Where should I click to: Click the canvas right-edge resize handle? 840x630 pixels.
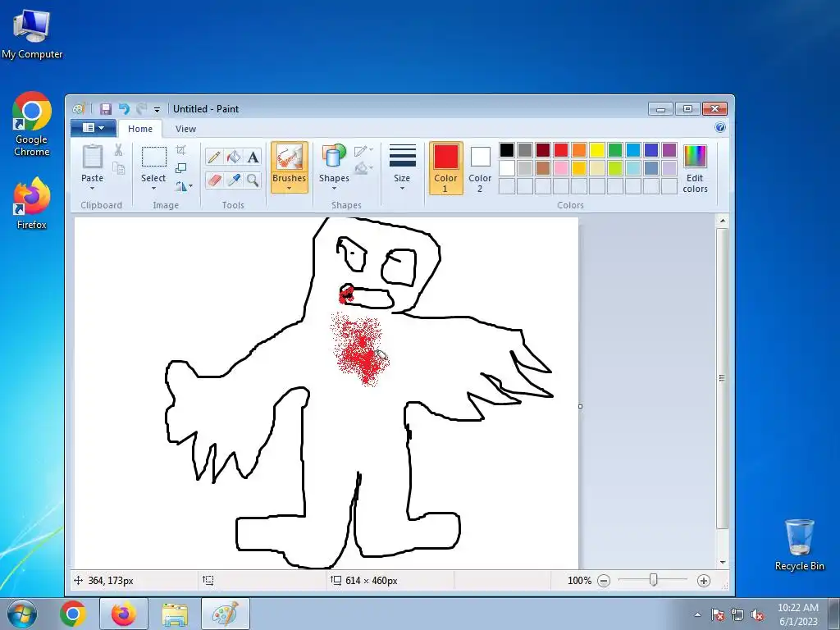(580, 407)
